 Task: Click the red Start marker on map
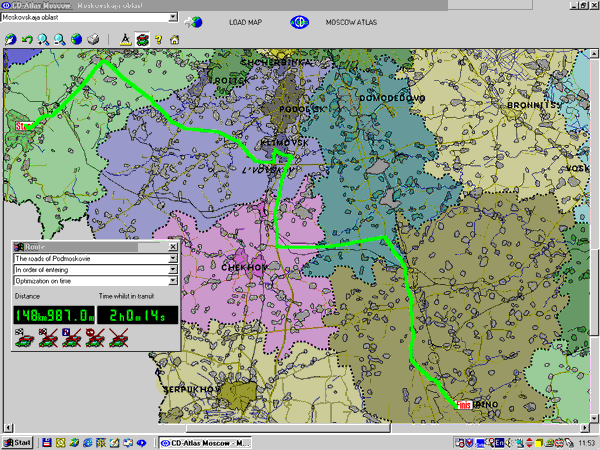24,126
